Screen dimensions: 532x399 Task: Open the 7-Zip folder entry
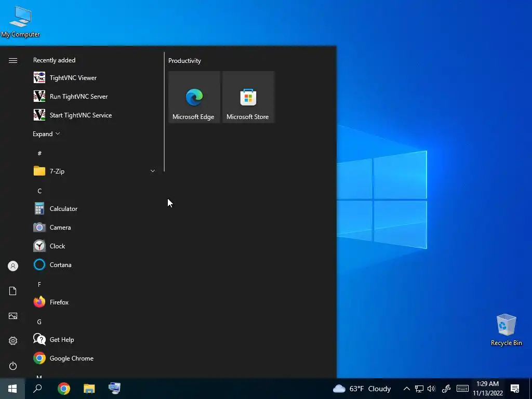coord(95,171)
